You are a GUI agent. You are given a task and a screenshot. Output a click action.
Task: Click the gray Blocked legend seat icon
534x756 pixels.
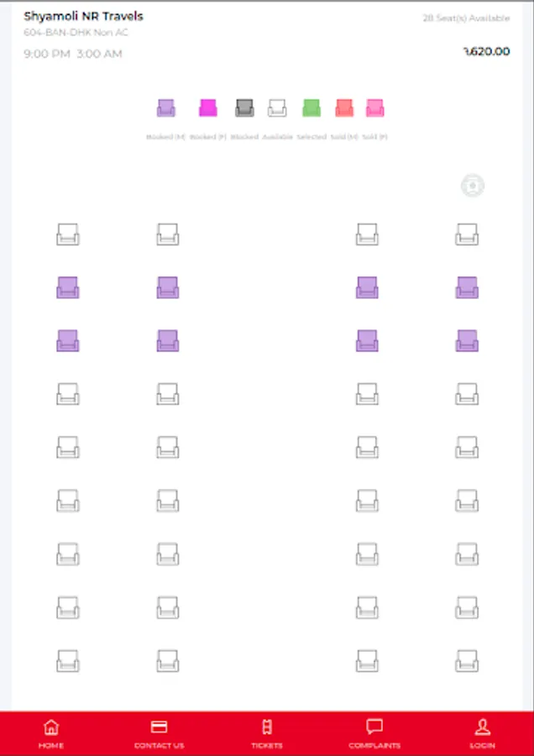tap(244, 108)
